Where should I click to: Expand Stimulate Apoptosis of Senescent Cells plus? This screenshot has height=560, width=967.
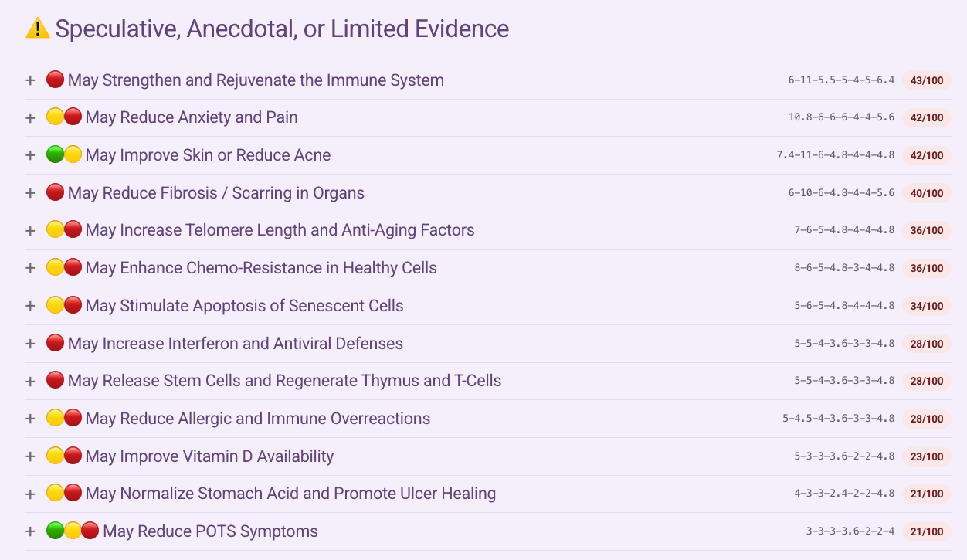click(x=30, y=306)
